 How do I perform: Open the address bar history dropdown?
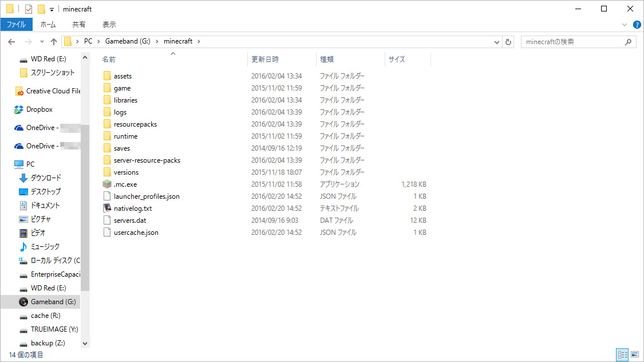(496, 42)
